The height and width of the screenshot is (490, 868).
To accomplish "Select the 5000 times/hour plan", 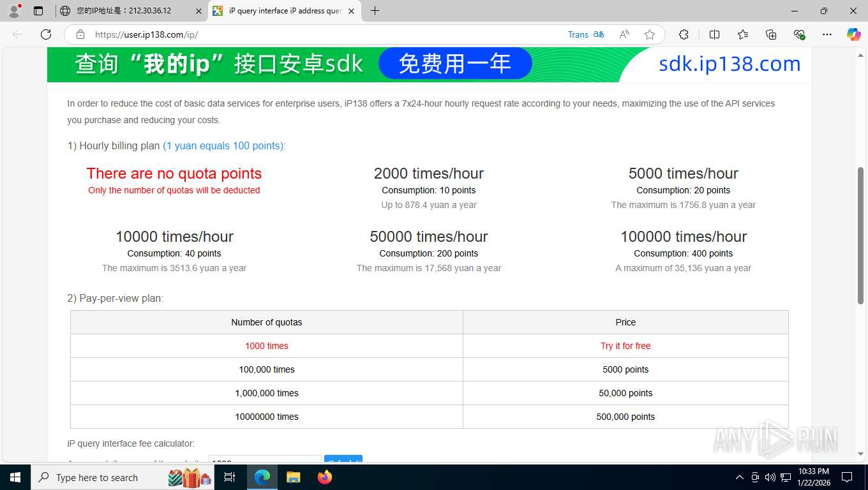I will pyautogui.click(x=684, y=174).
